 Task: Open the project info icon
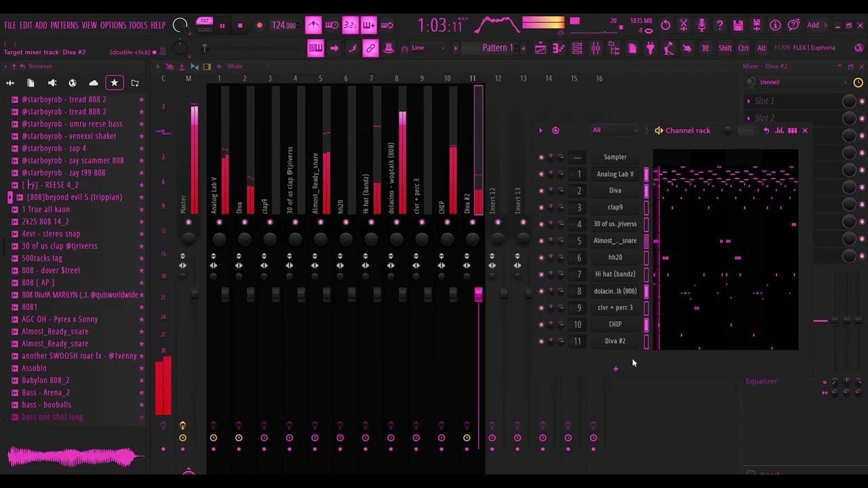[775, 25]
